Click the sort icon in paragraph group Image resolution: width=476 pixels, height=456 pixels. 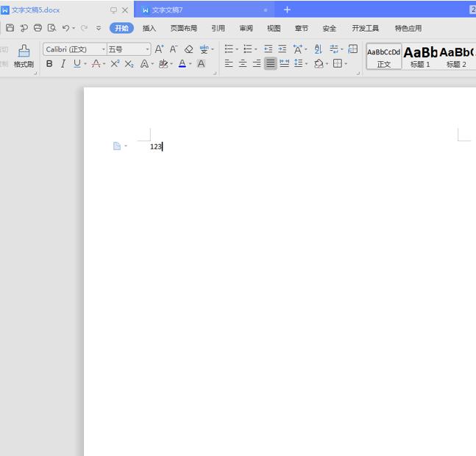tap(318, 49)
